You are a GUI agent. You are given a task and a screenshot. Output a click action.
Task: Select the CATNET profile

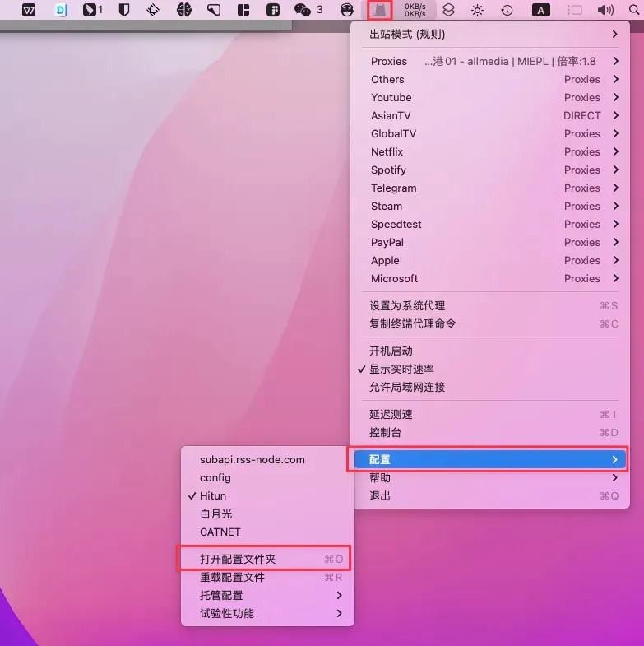point(267,532)
